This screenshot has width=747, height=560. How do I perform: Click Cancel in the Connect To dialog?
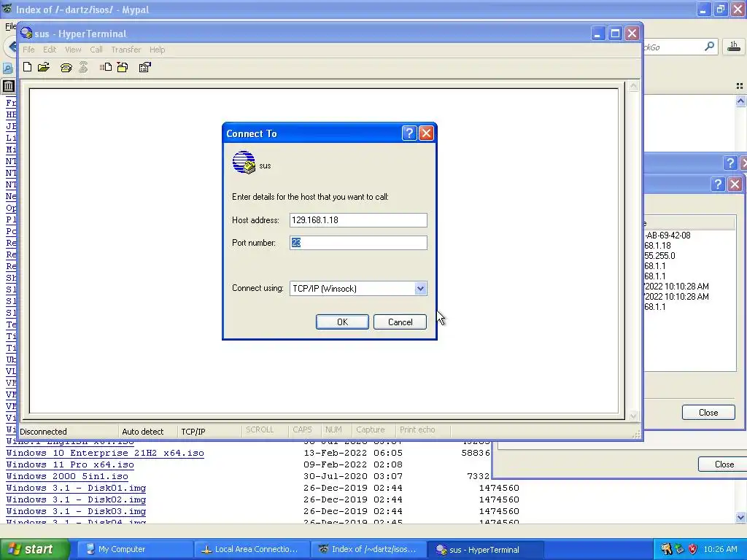coord(400,322)
